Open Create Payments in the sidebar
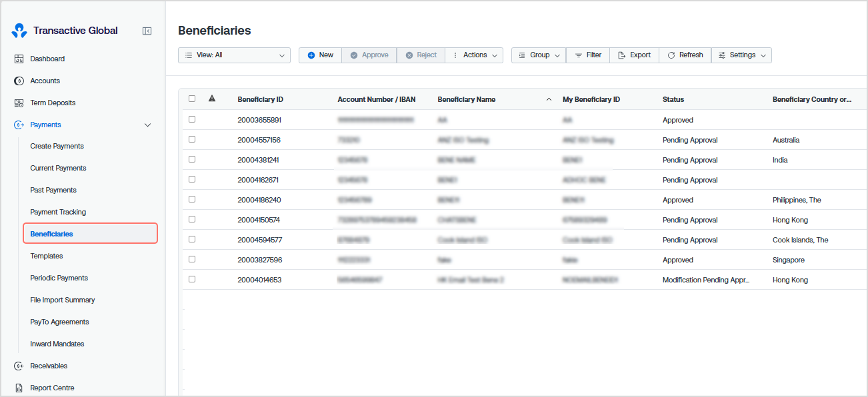 pyautogui.click(x=57, y=146)
